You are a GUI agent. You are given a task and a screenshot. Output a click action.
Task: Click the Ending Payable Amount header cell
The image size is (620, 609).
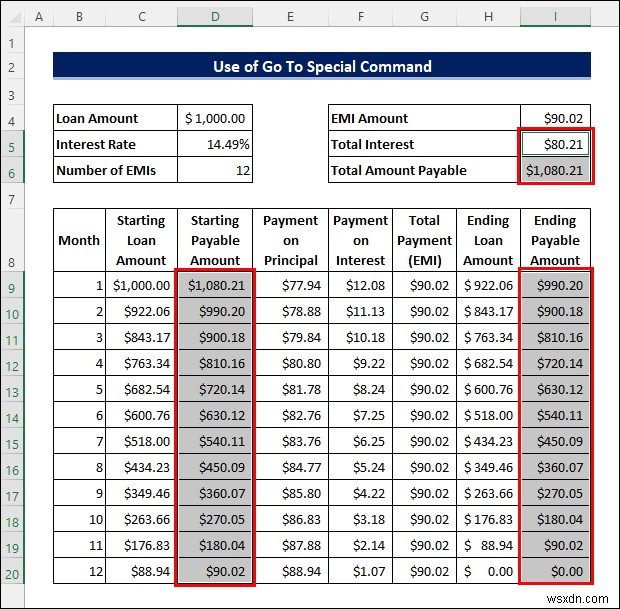point(555,240)
